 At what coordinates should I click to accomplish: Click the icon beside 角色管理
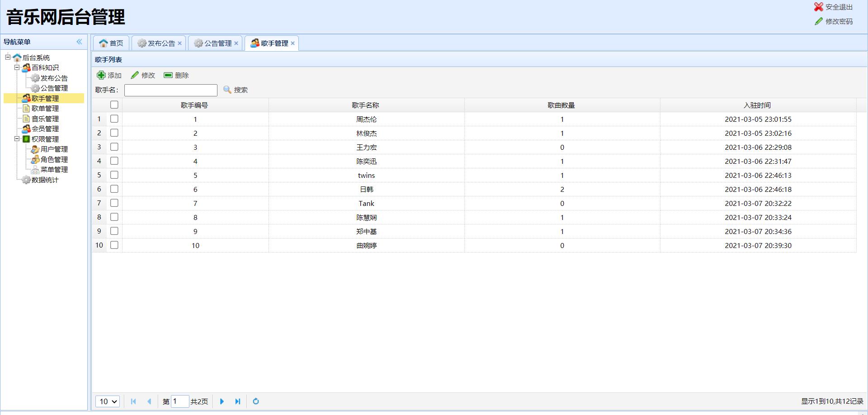pyautogui.click(x=35, y=159)
